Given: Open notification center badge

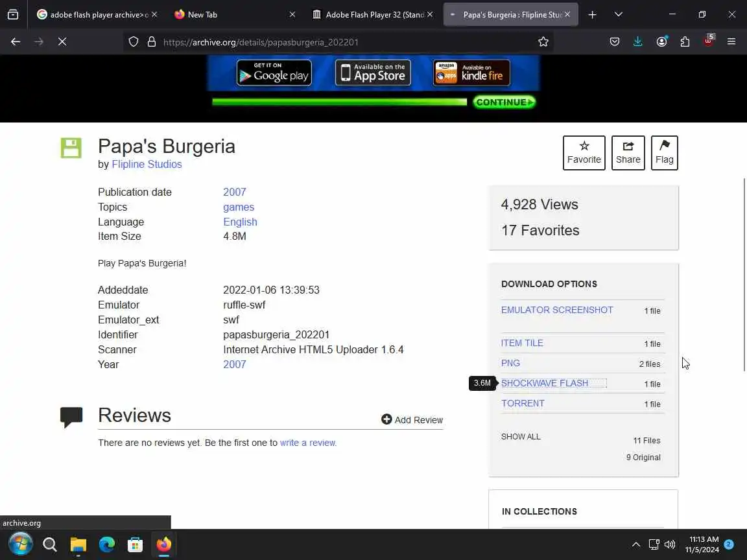Looking at the screenshot, I should click(x=729, y=544).
